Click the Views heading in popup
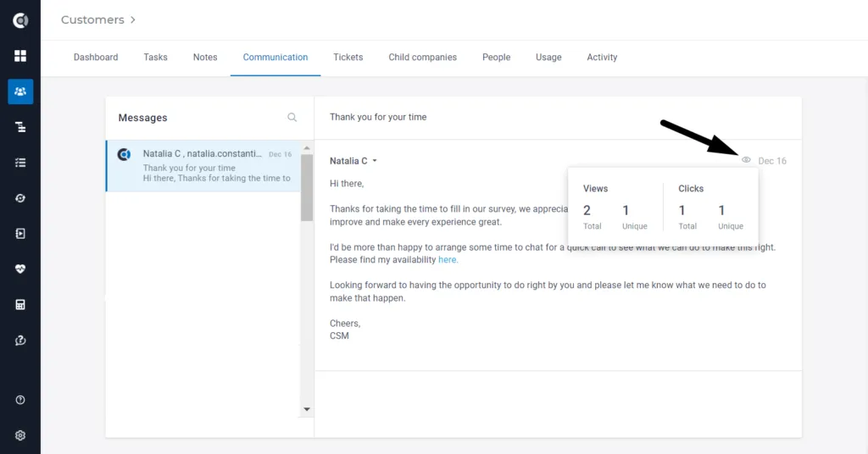 coord(596,189)
